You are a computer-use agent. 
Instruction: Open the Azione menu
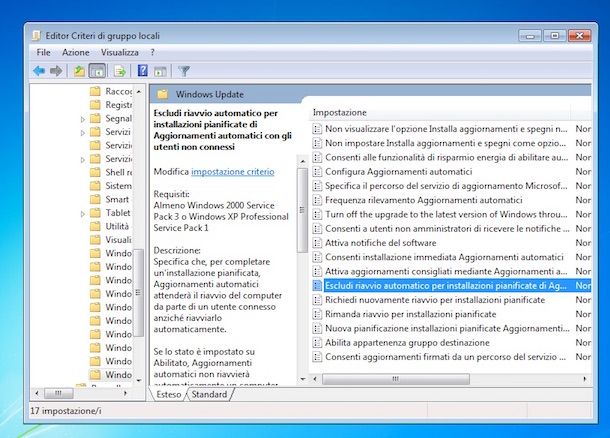click(75, 52)
